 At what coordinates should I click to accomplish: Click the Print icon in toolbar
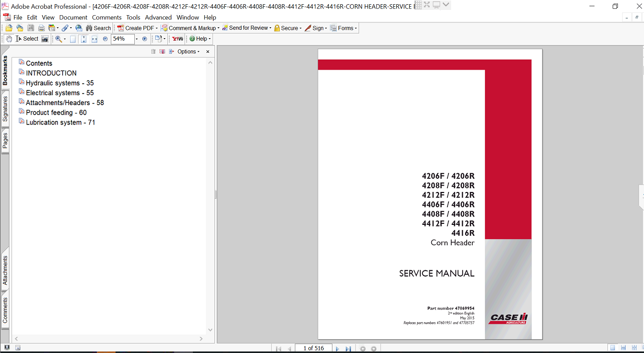pos(41,28)
